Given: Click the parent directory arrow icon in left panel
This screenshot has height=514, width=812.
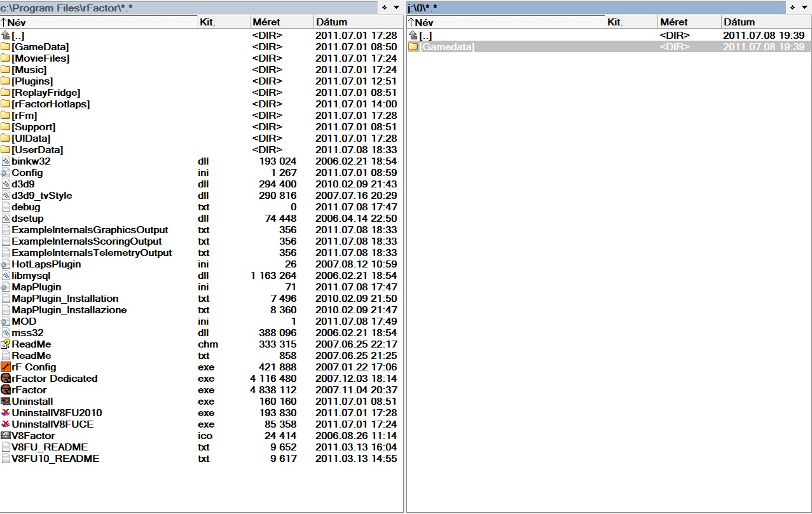Looking at the screenshot, I should [x=6, y=36].
